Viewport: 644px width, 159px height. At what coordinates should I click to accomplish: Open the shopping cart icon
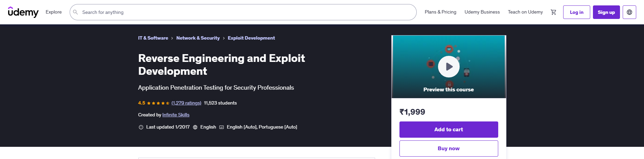(x=553, y=12)
